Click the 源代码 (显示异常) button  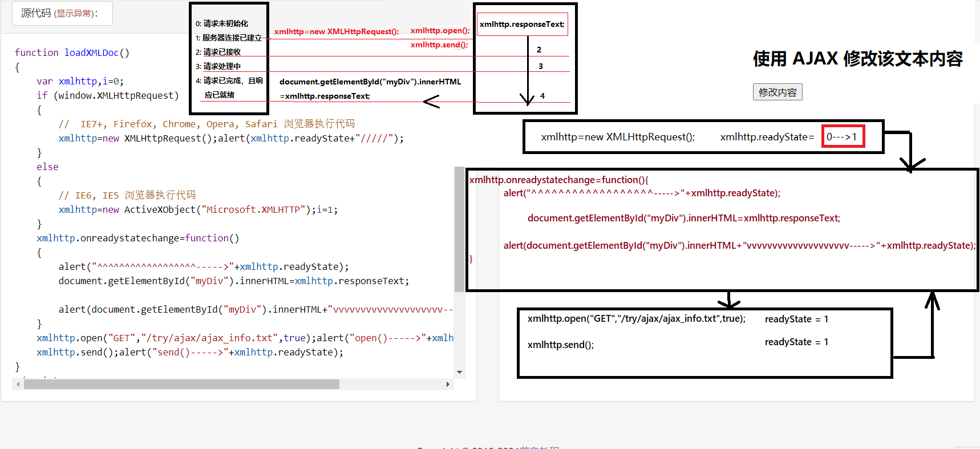click(x=62, y=13)
